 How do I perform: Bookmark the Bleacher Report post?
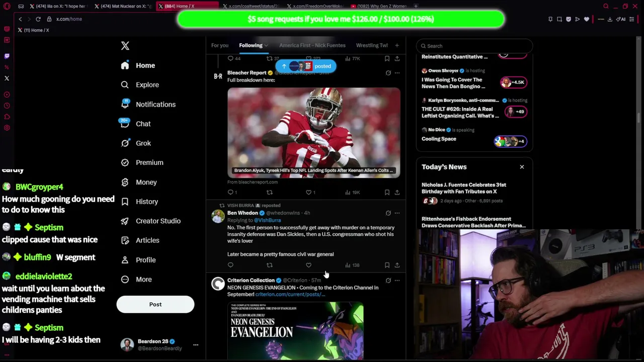(387, 192)
